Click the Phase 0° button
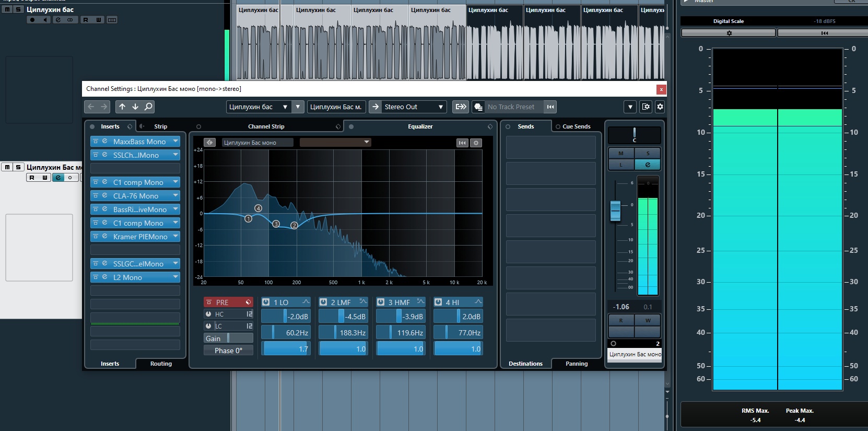The image size is (868, 431). (228, 351)
